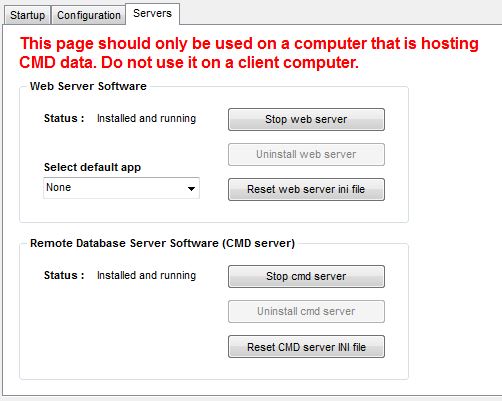Click the red warning text about hosting CMD data
The image size is (502, 401).
[x=249, y=53]
